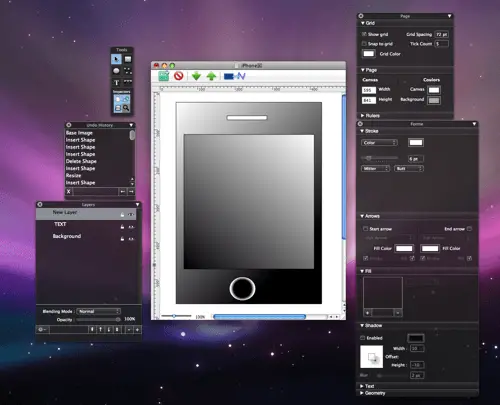
Task: Click the red prohibit icon in toolbar
Action: coord(179,76)
